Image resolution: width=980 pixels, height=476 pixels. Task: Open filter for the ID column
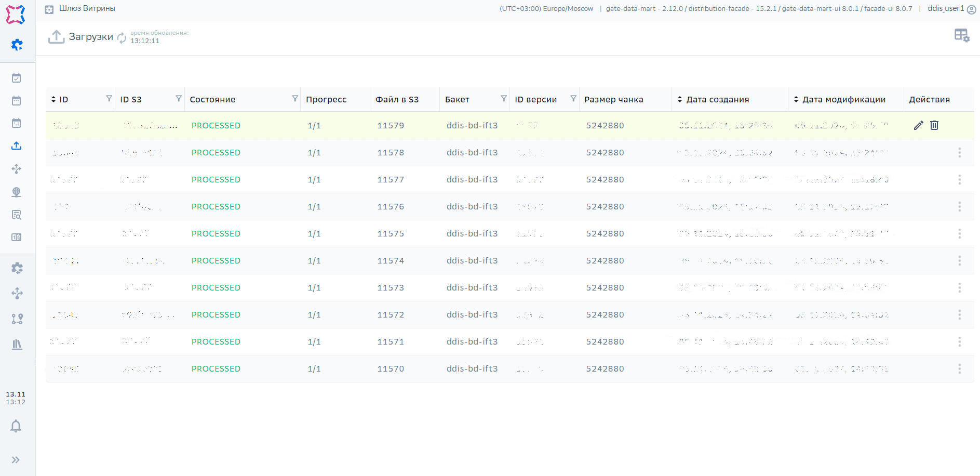pos(109,99)
